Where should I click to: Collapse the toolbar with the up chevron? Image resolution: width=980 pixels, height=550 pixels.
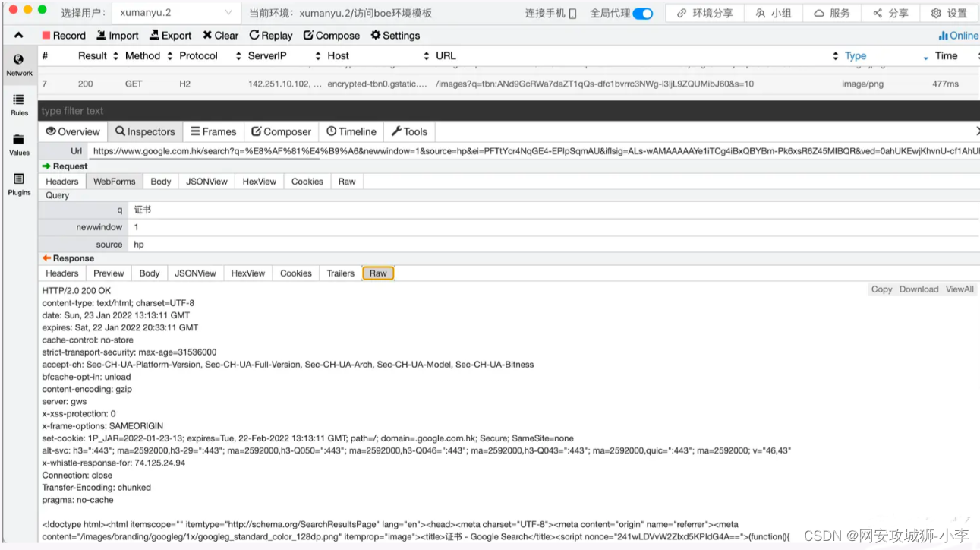click(x=19, y=35)
